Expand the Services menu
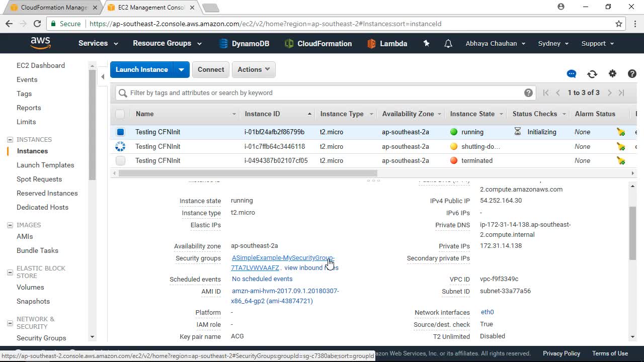The image size is (644, 362). [x=98, y=43]
